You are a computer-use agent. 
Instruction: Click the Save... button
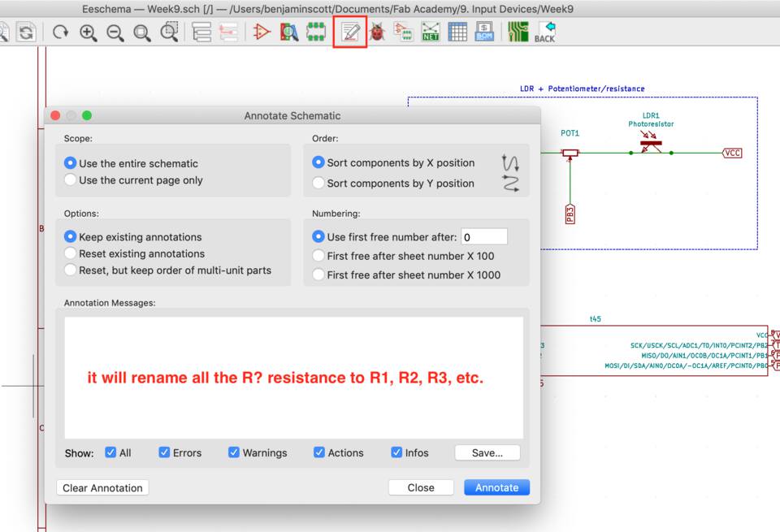487,453
